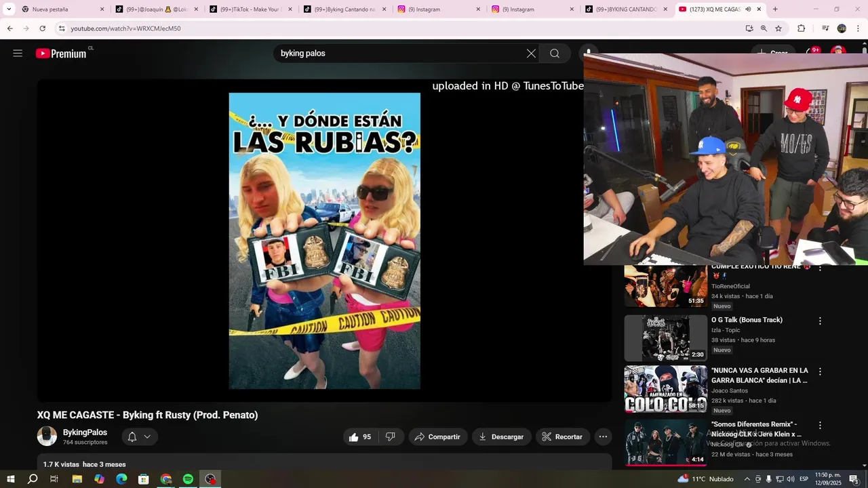
Task: Open the browser zoom magnifier icon
Action: click(x=764, y=28)
